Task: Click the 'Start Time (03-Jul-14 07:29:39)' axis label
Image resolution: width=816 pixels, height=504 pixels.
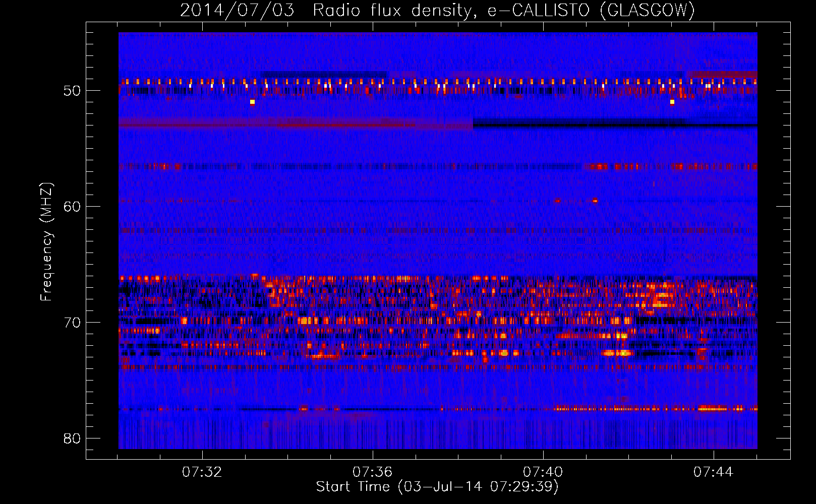Action: tap(437, 487)
